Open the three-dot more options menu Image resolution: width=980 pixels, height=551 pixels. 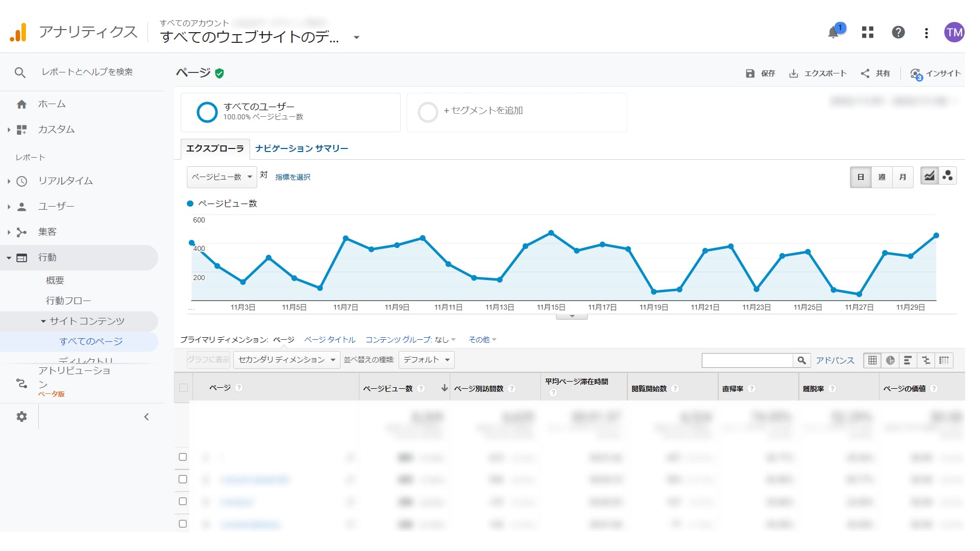coord(926,33)
